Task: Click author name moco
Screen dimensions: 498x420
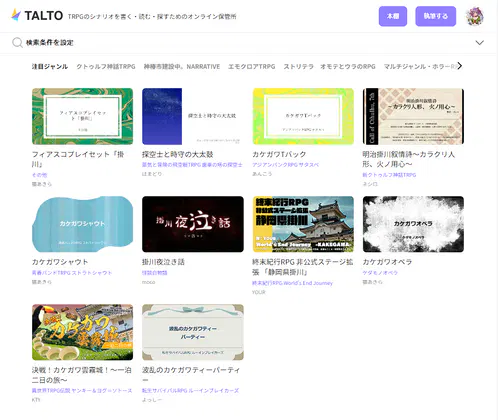Action: [x=148, y=282]
